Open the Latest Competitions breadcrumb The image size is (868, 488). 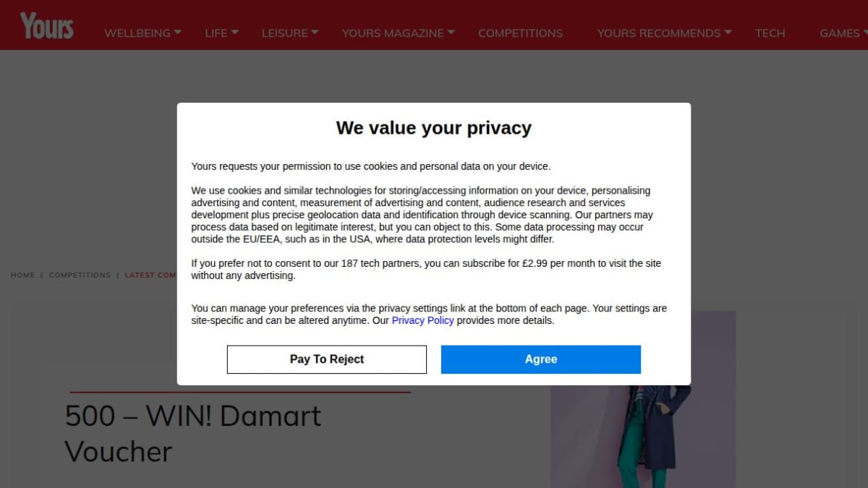click(x=150, y=275)
